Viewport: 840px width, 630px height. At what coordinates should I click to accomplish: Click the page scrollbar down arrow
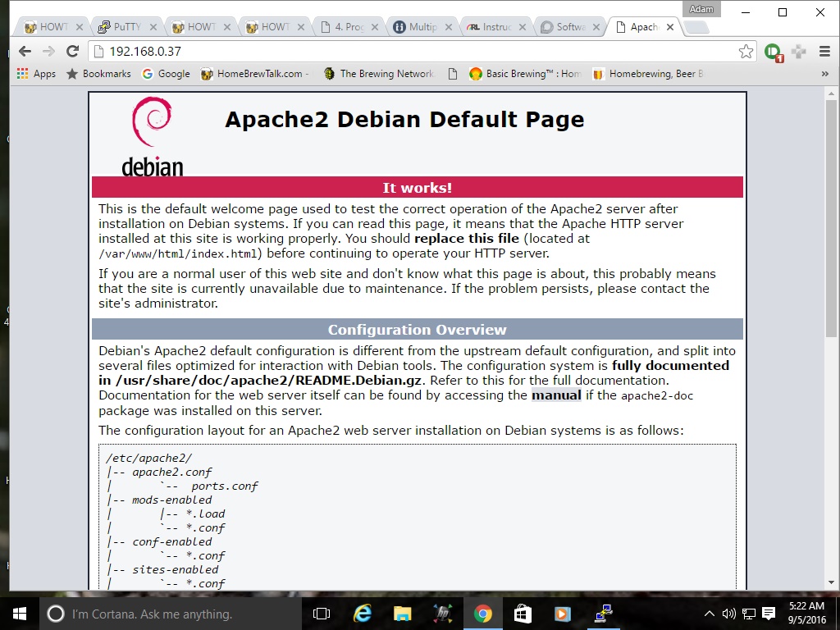tap(831, 582)
